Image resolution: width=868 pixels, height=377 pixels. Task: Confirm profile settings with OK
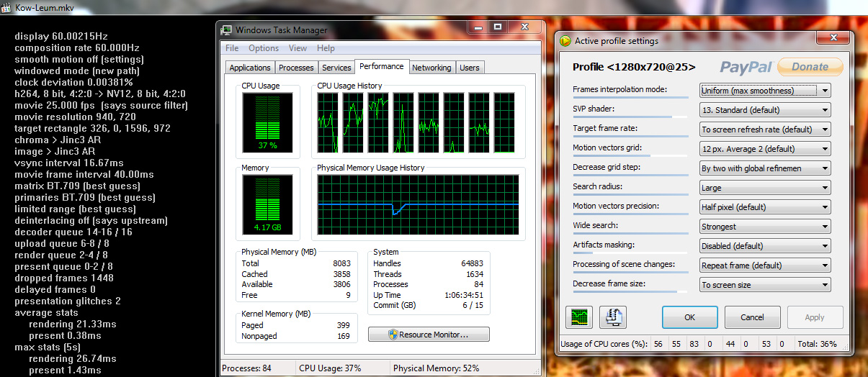coord(689,317)
